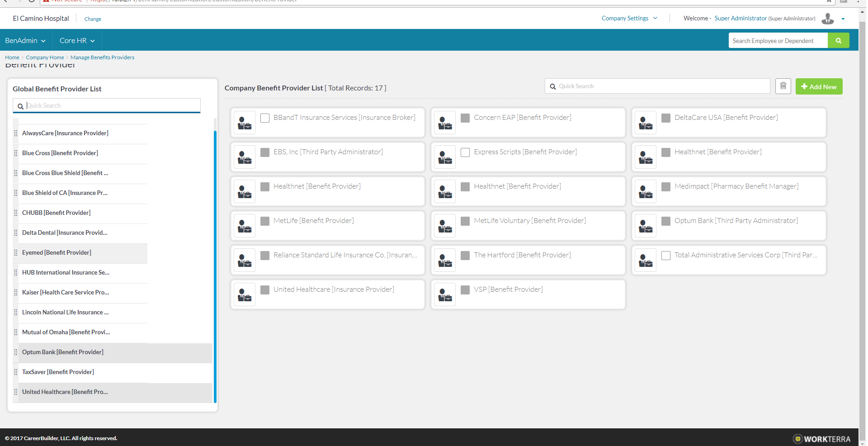Expand the Company Settings dropdown
Image resolution: width=868 pixels, height=446 pixels.
[x=629, y=19]
